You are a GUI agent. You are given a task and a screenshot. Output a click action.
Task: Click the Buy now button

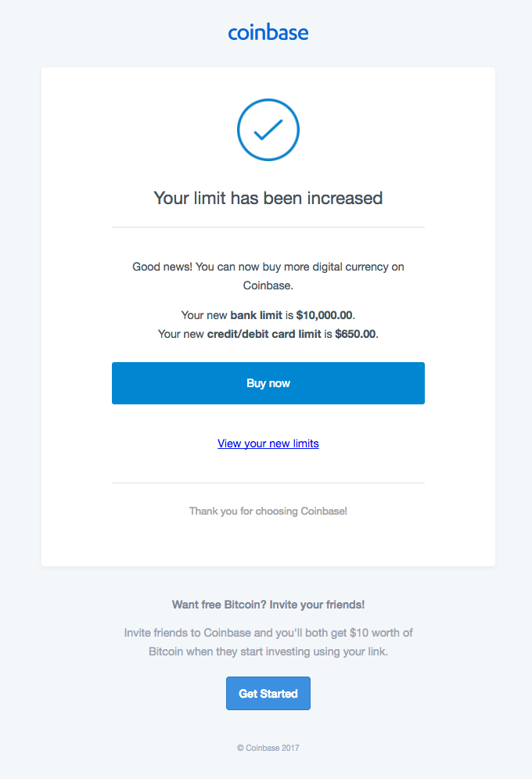[268, 383]
